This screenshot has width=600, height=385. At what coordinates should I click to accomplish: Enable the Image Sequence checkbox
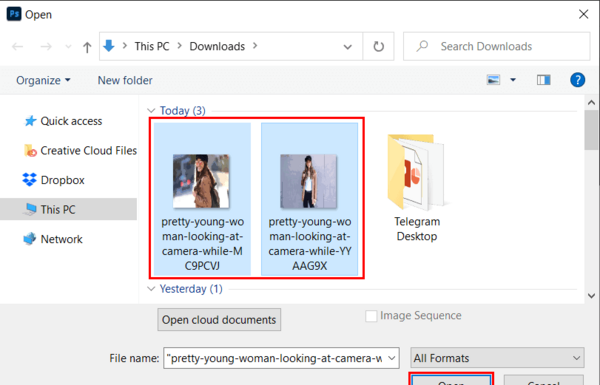(371, 316)
